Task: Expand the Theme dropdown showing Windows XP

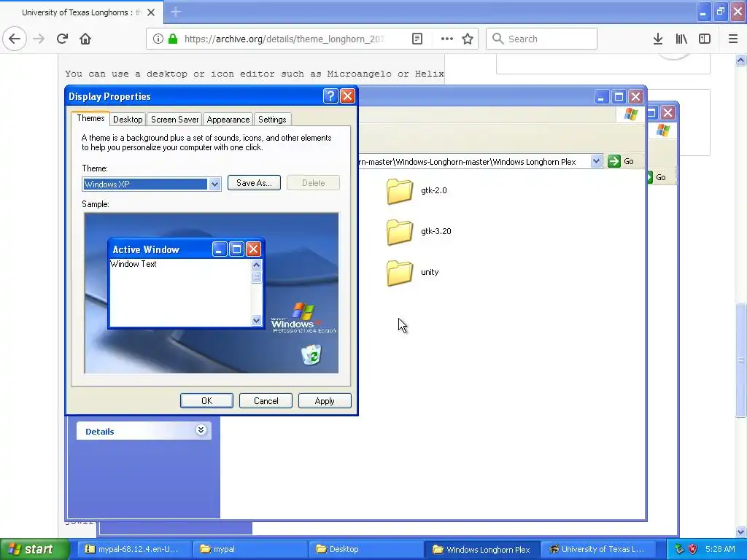Action: [x=215, y=184]
